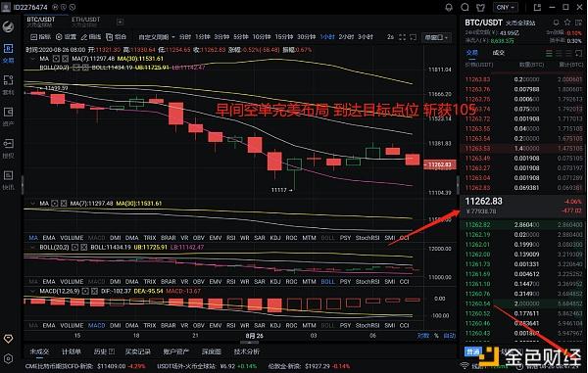The image size is (588, 373).
Task: Open the 自定义周期 custom period dropdown
Action: click(157, 37)
